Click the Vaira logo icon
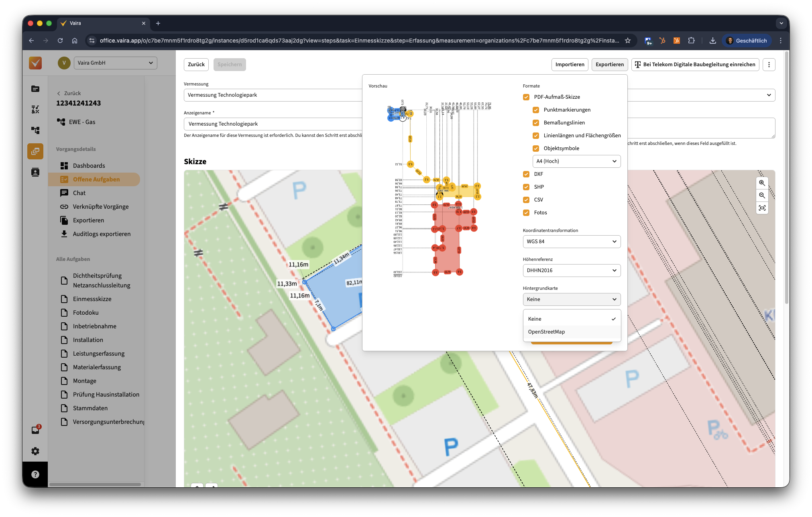 tap(35, 63)
